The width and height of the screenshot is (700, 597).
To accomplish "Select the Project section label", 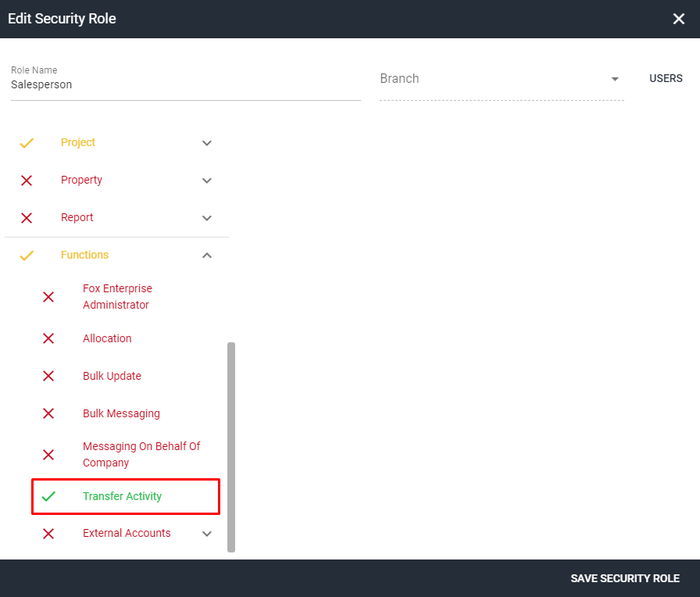I will click(78, 143).
